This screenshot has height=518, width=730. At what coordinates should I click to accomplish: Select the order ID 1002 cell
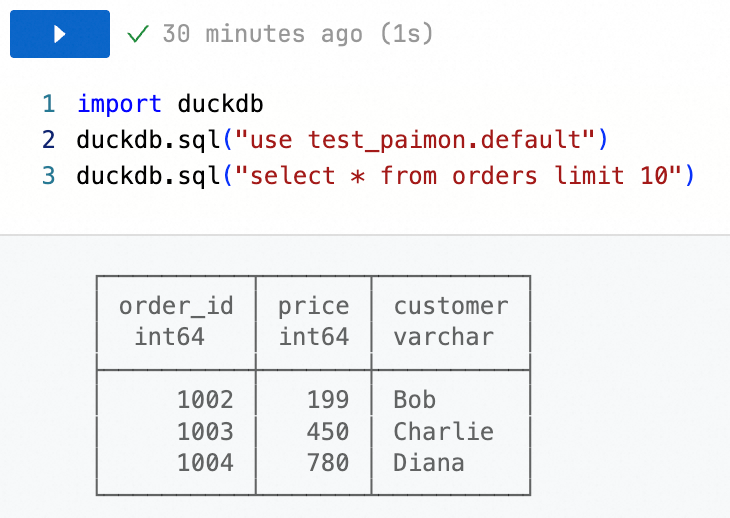205,400
